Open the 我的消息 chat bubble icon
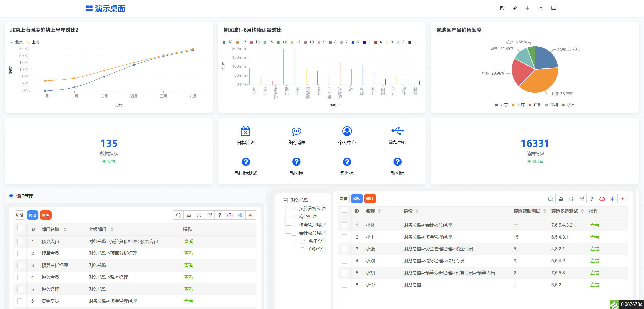The height and width of the screenshot is (309, 644). [x=296, y=131]
